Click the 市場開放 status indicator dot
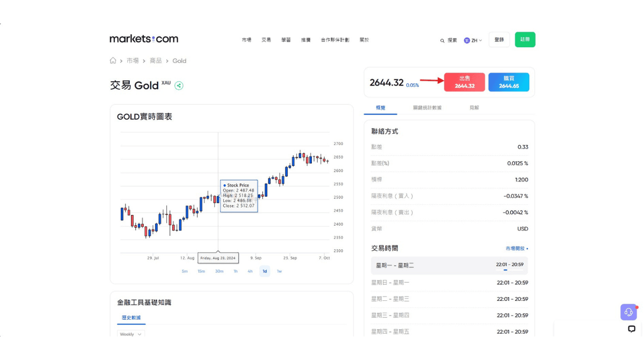 pos(528,248)
